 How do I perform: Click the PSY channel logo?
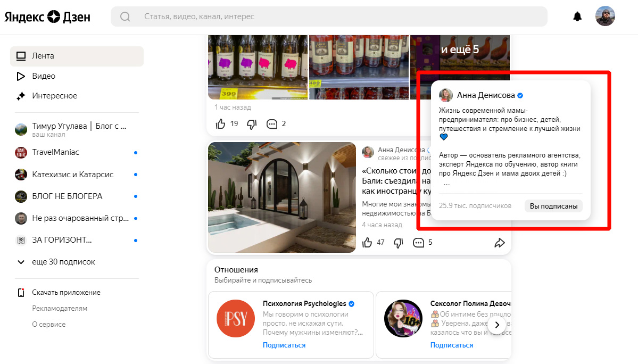pyautogui.click(x=236, y=318)
